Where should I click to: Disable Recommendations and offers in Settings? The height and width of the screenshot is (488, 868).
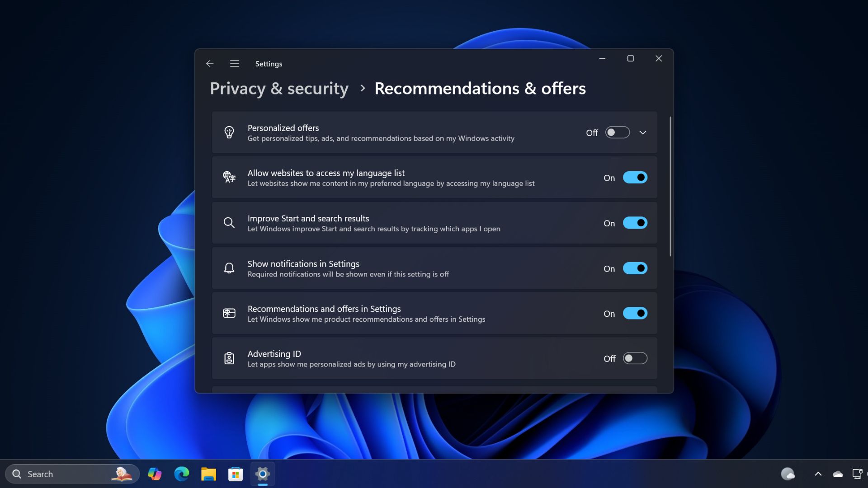[x=635, y=313]
